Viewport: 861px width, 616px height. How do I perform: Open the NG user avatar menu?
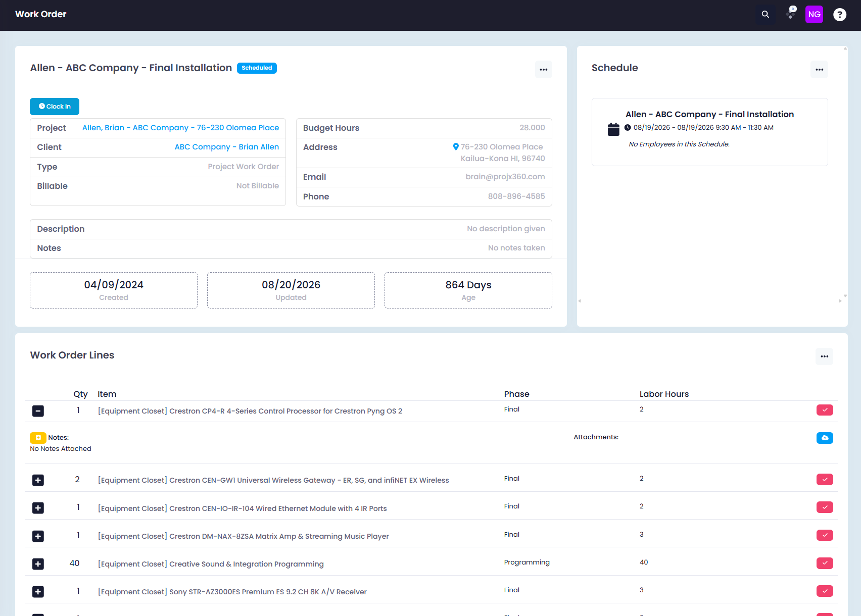(814, 15)
